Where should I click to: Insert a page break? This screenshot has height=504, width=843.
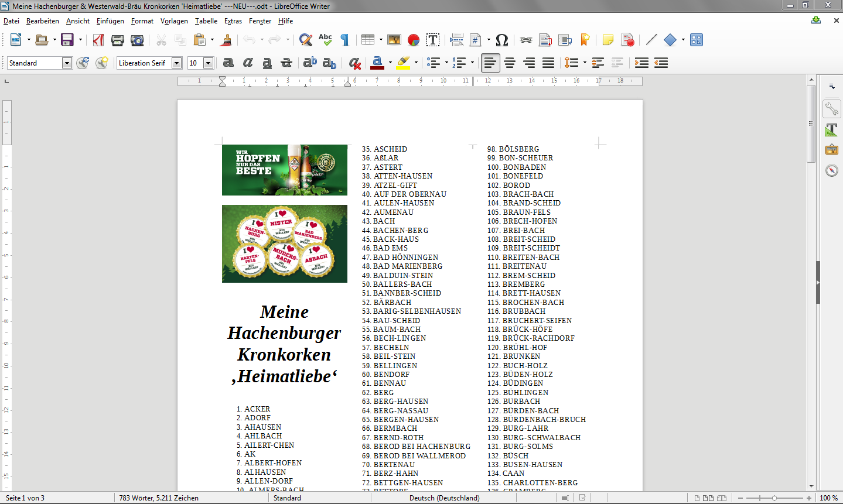pos(457,40)
